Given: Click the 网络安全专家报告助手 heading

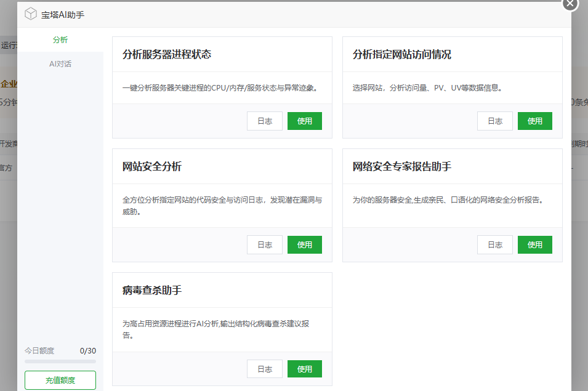Looking at the screenshot, I should 402,167.
